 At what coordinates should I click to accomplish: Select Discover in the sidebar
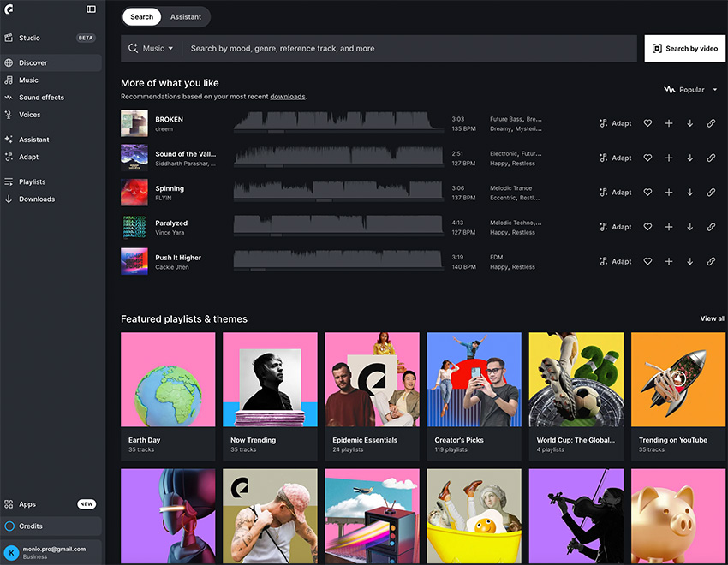pyautogui.click(x=51, y=62)
